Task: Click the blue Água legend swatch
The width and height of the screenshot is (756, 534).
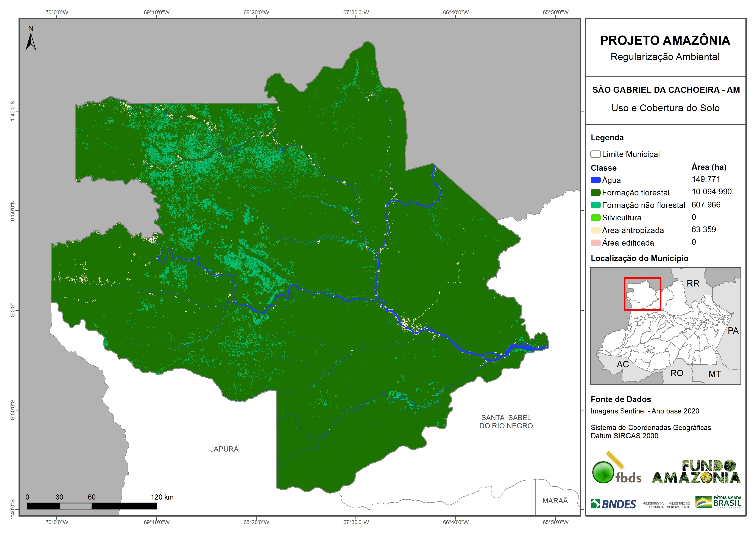Action: coord(595,180)
